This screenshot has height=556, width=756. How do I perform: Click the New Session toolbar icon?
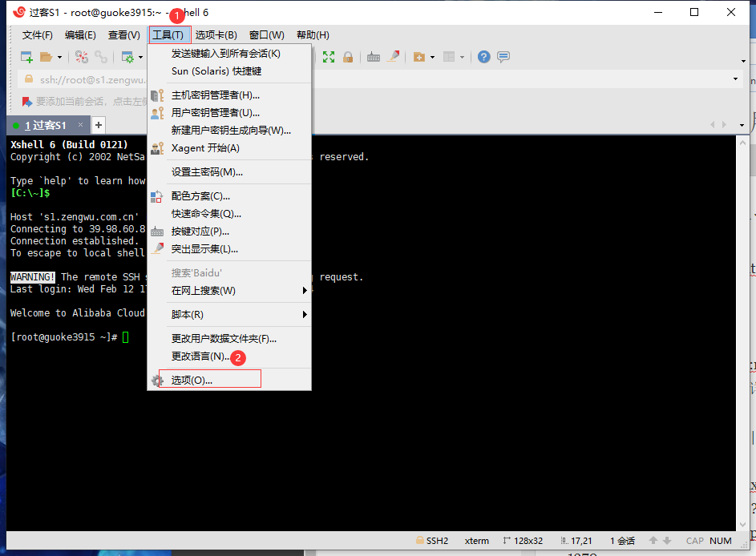[x=26, y=57]
